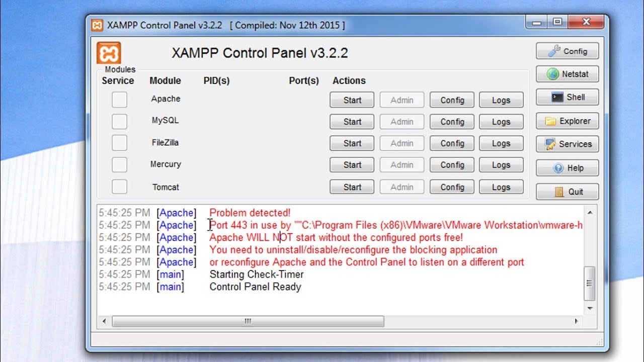Screen dimensions: 644x362
Task: View Tomcat Logs
Action: point(501,187)
